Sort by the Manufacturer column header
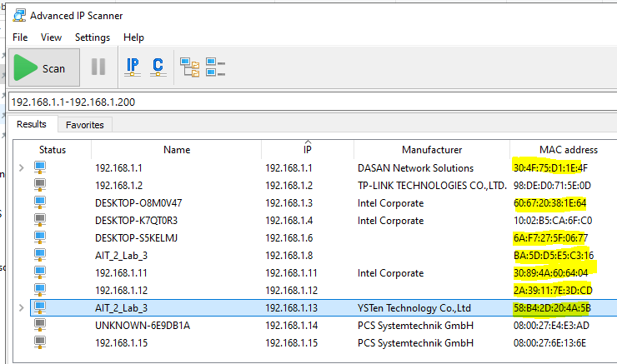This screenshot has height=364, width=617. coord(432,150)
